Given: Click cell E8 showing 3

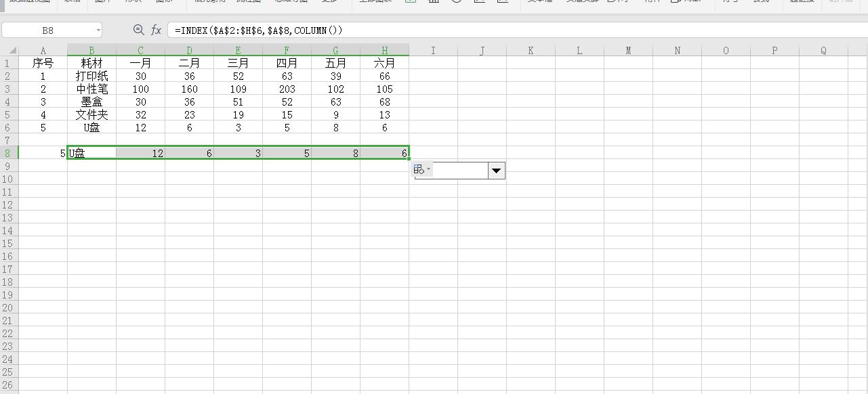Looking at the screenshot, I should click(239, 153).
